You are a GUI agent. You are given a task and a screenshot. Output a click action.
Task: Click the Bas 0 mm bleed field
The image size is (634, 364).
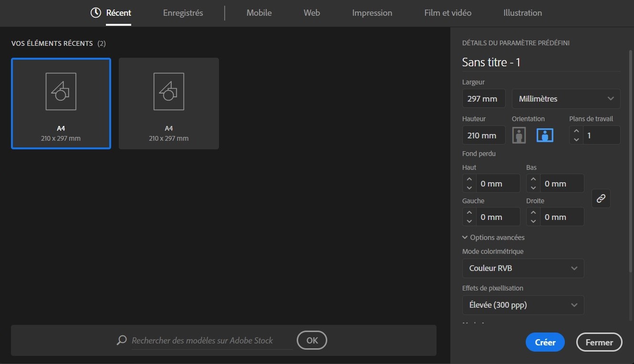point(561,184)
